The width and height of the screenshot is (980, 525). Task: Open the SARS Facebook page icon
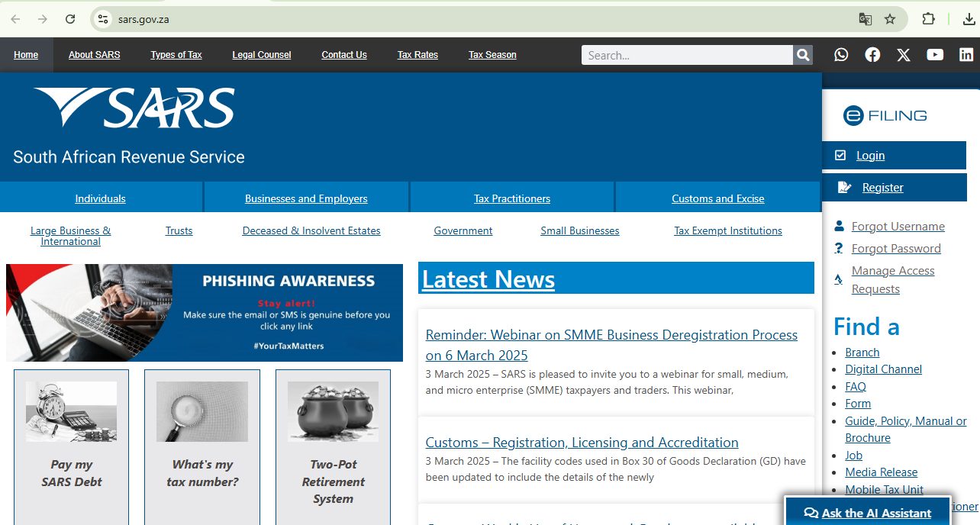[872, 55]
